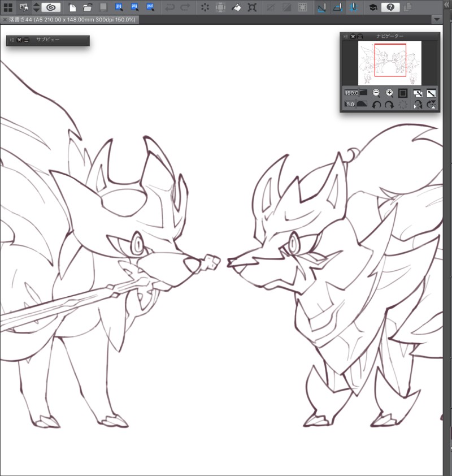Open Clip Studio launcher swirl button
The width and height of the screenshot is (452, 476).
click(51, 7)
